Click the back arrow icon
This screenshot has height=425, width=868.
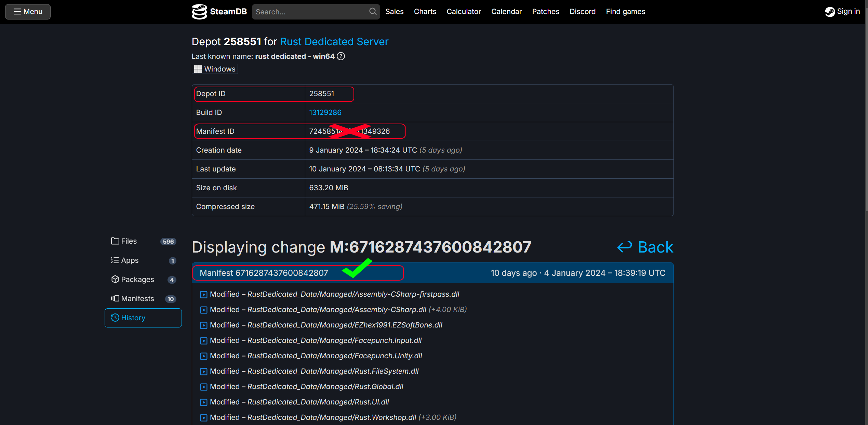625,247
